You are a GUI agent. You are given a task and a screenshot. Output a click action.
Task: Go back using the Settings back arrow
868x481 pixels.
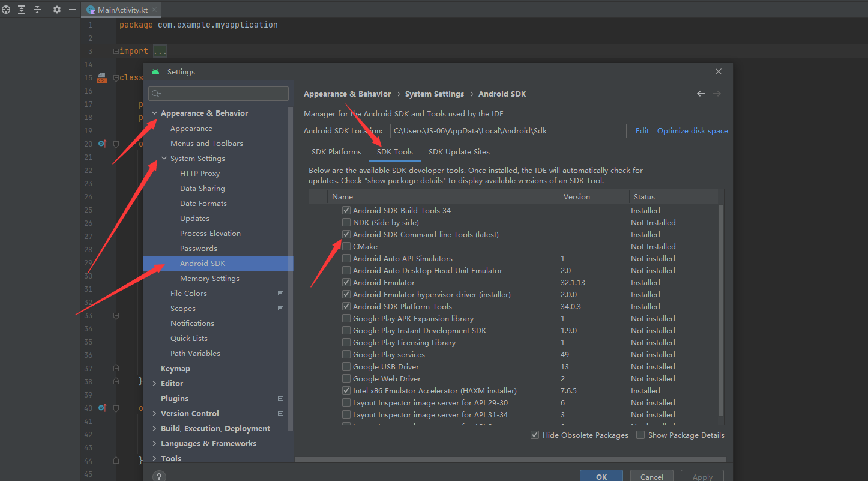[x=701, y=94]
